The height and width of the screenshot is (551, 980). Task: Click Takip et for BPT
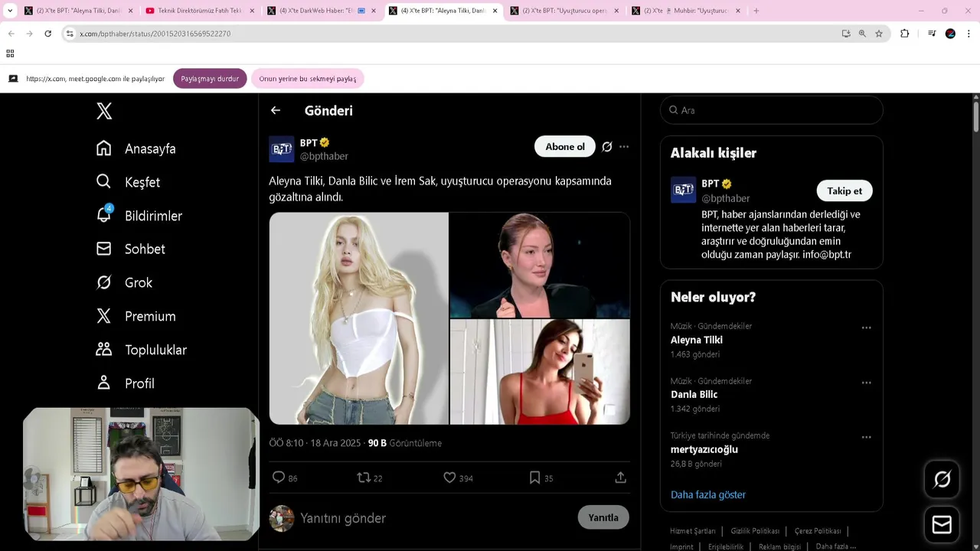pyautogui.click(x=844, y=191)
